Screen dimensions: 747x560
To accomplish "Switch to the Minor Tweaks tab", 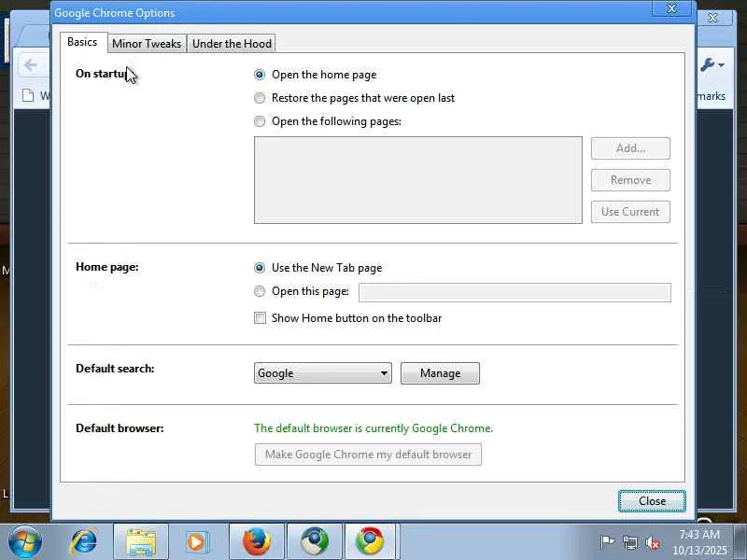I will click(147, 43).
